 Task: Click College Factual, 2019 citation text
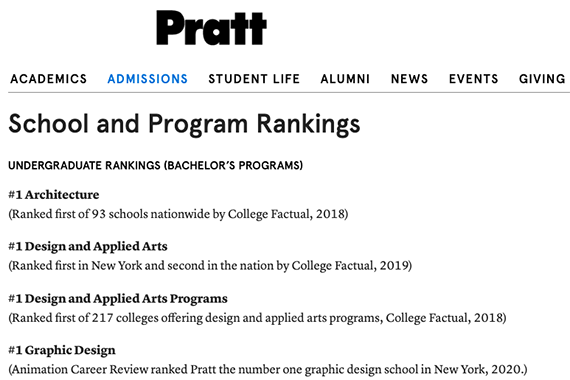(x=352, y=265)
